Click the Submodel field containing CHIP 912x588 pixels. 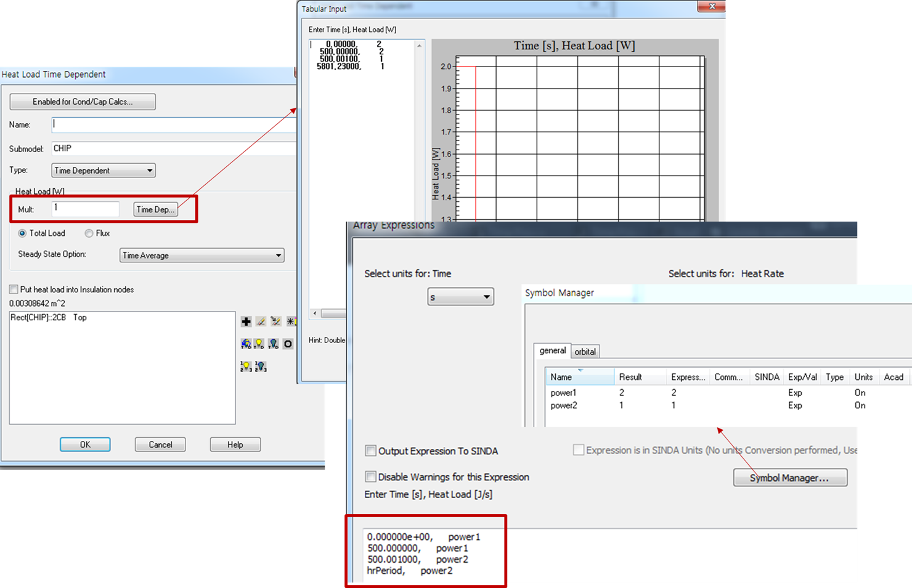click(x=174, y=148)
